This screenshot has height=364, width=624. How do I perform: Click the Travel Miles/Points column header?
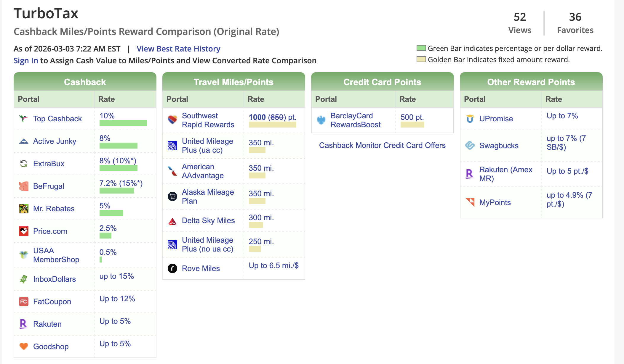(x=233, y=82)
